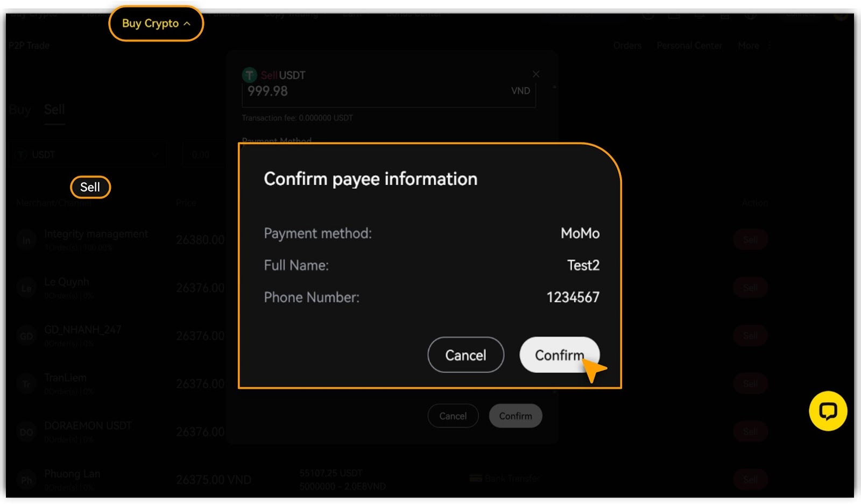
Task: Open Personal Center in the header
Action: (689, 46)
